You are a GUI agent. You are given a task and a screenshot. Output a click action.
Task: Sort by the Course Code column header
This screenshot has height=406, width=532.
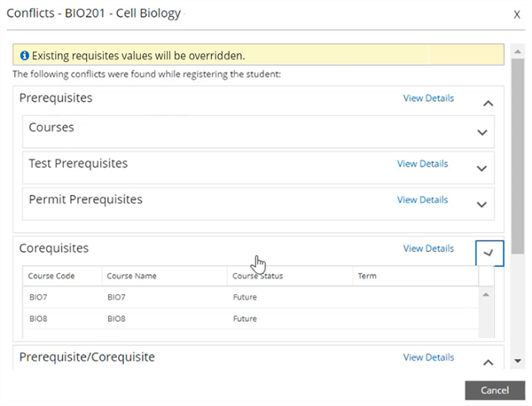51,277
